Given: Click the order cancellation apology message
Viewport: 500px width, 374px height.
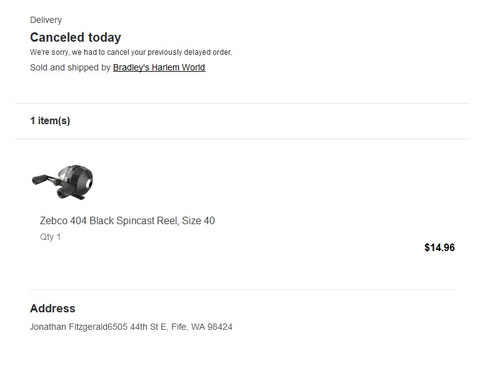Looking at the screenshot, I should click(x=131, y=52).
